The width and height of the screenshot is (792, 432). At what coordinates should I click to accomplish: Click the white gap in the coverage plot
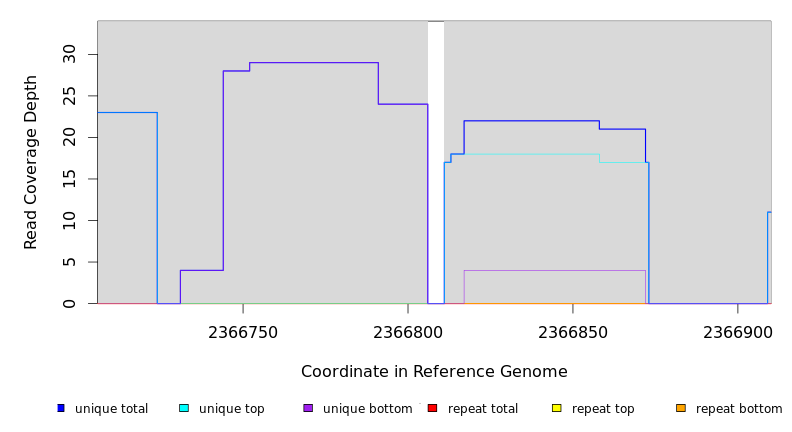(x=436, y=160)
